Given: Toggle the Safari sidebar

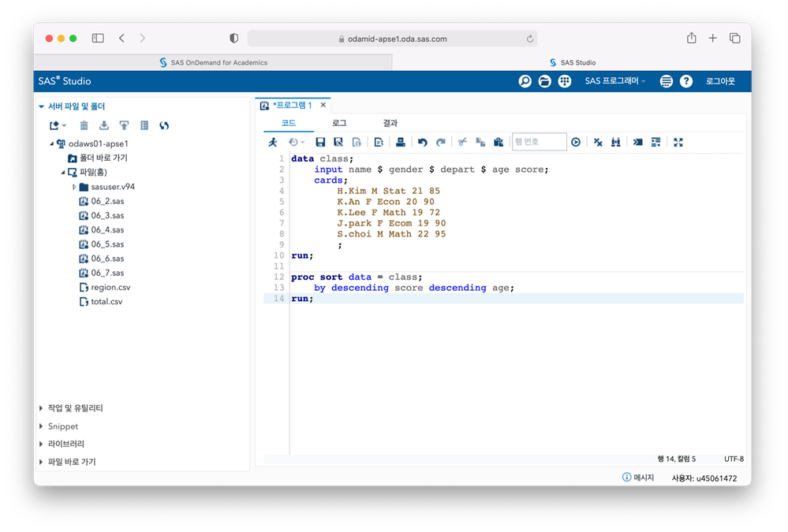Looking at the screenshot, I should [x=98, y=38].
